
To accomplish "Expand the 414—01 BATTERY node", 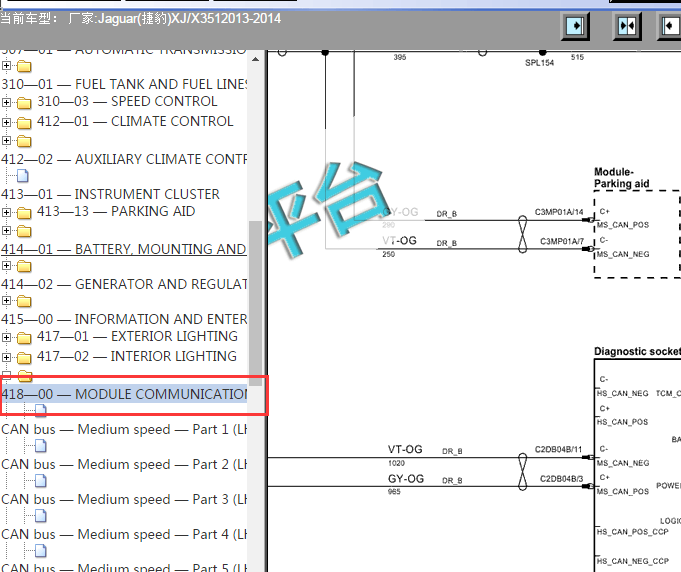I will pos(6,230).
